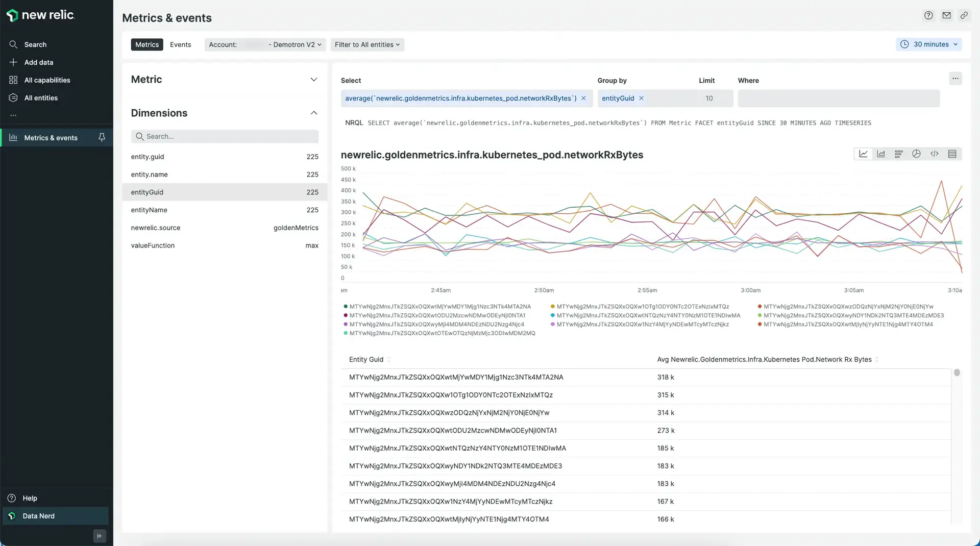Collapse the sidebar with the arrow button

(100, 536)
